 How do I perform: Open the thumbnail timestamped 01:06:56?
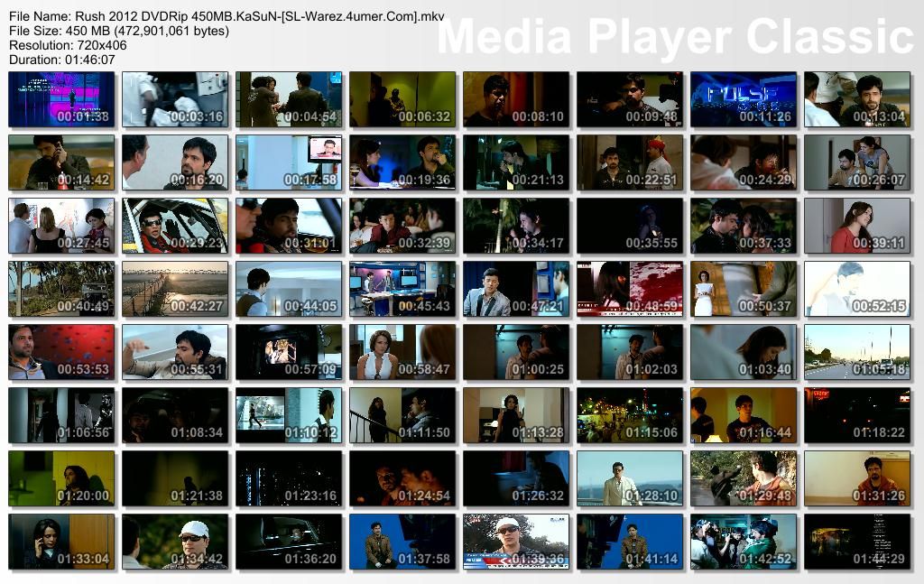[x=61, y=415]
